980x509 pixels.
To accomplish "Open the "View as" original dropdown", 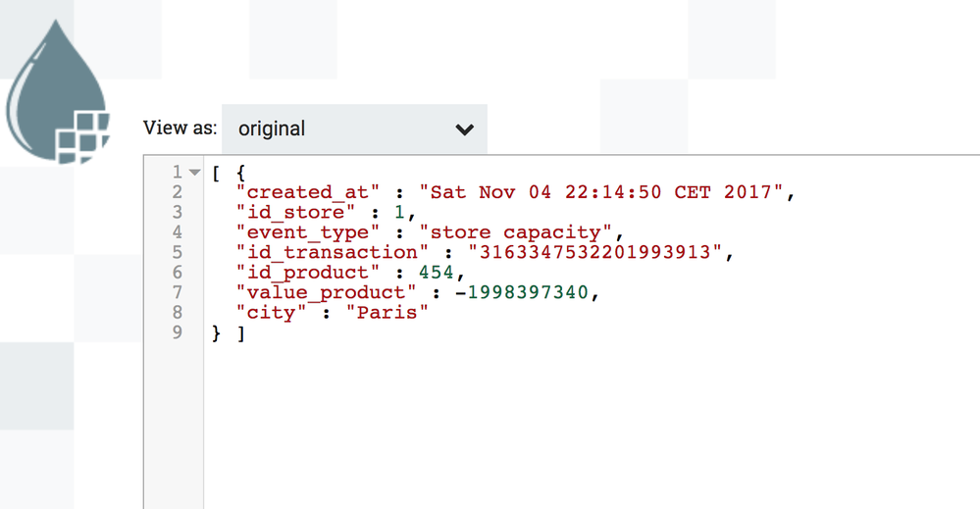I will (x=353, y=128).
